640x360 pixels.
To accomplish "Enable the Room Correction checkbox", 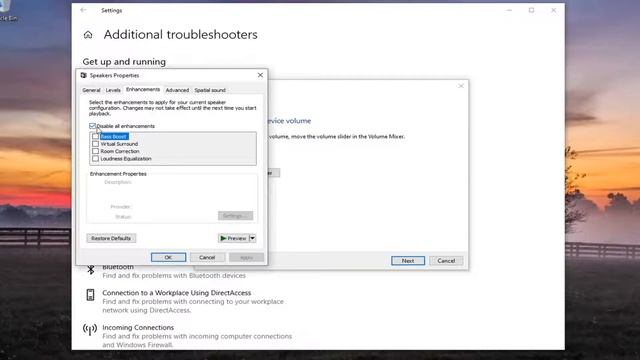I will pos(96,151).
